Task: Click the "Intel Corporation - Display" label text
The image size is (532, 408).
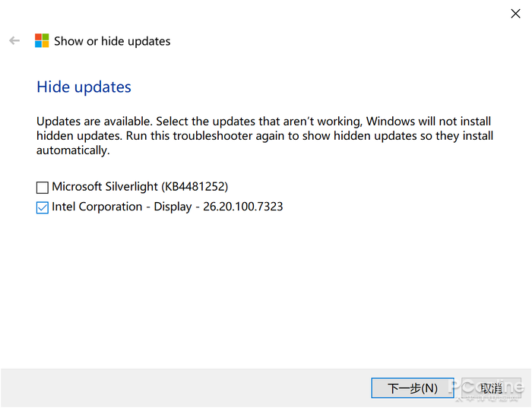Action: [x=122, y=207]
